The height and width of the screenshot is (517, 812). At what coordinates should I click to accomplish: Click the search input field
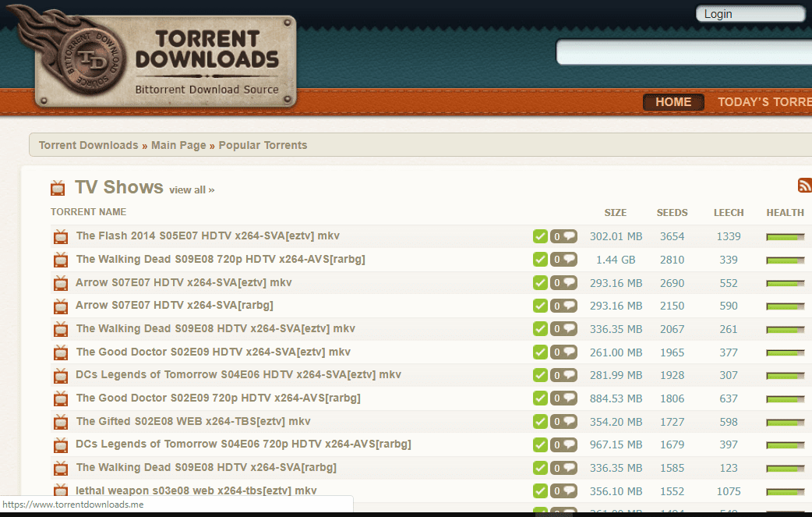tap(684, 51)
